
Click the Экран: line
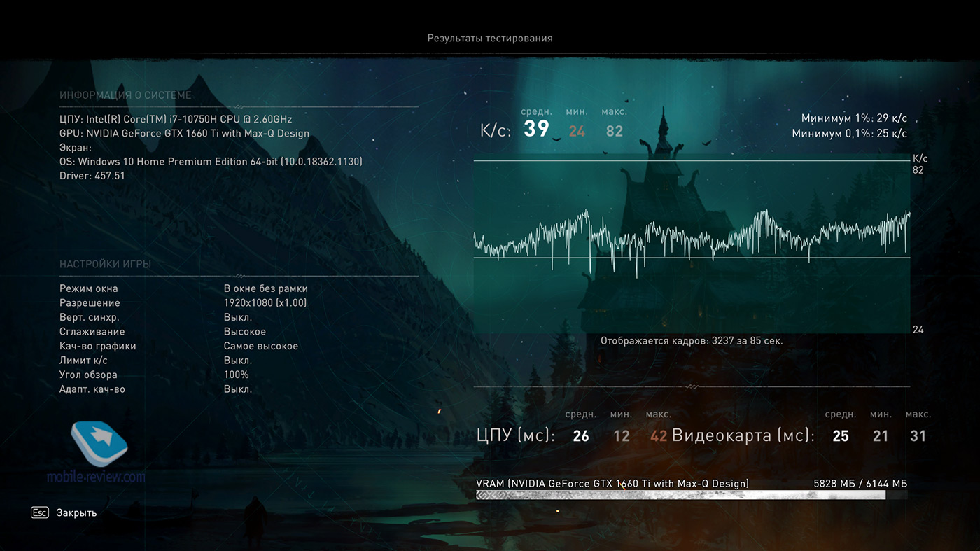tap(76, 148)
